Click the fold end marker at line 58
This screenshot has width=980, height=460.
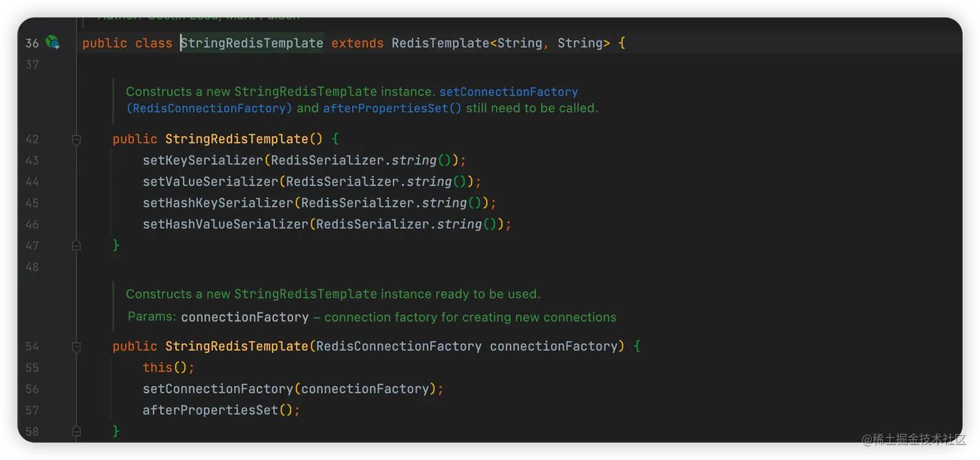(x=76, y=431)
